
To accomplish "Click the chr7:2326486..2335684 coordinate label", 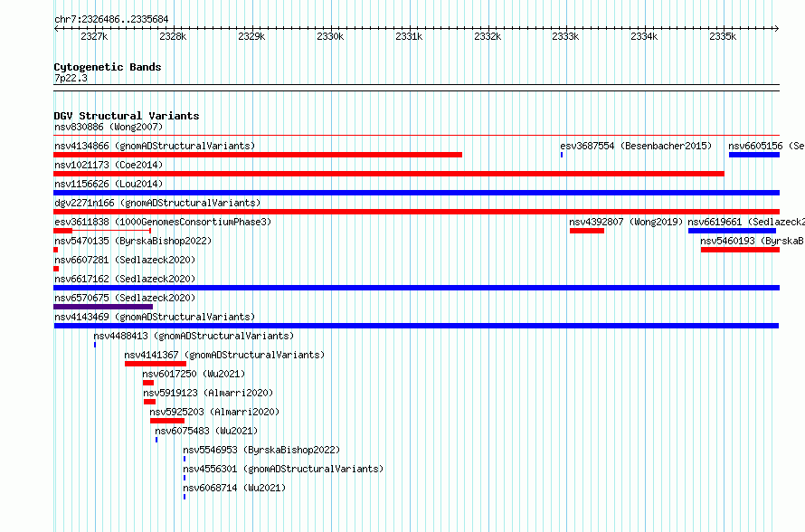I will click(x=111, y=19).
